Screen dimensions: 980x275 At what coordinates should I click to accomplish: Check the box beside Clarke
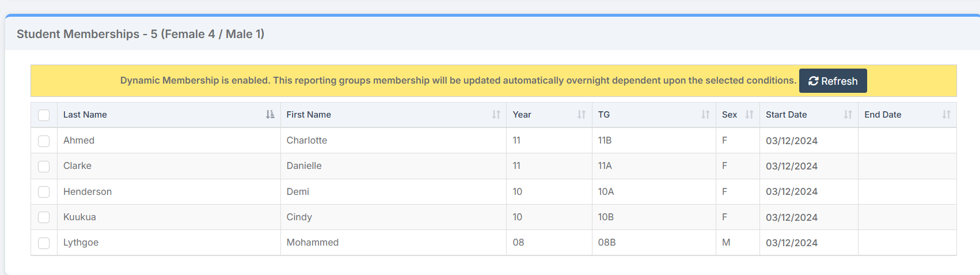44,166
